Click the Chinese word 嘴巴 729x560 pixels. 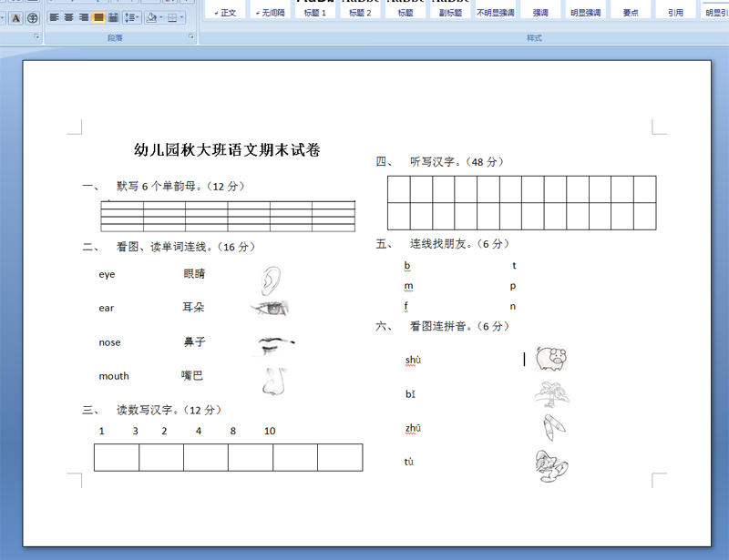(192, 375)
